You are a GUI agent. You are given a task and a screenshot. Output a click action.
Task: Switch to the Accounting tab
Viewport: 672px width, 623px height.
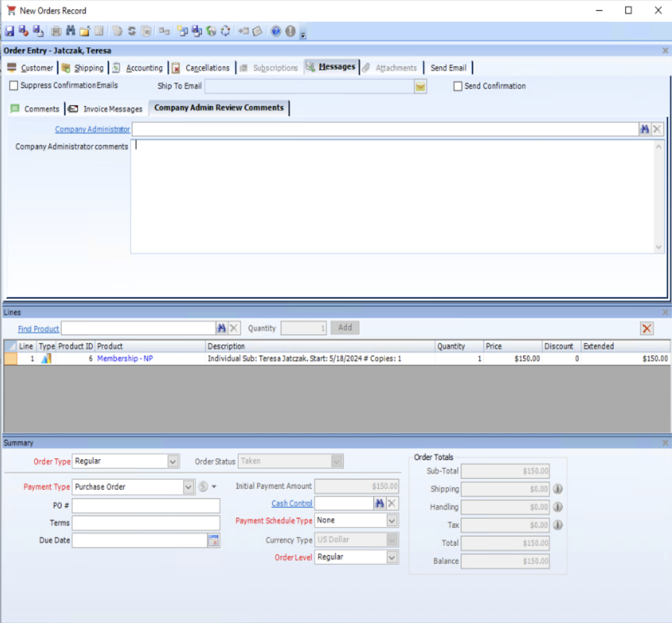coord(144,68)
